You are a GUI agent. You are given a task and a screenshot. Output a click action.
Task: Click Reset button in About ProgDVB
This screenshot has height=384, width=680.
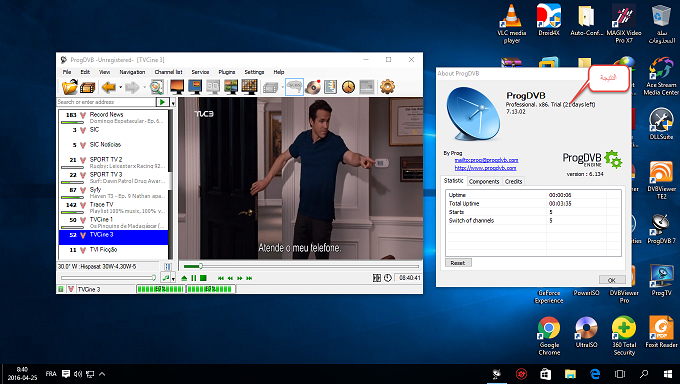tap(458, 263)
